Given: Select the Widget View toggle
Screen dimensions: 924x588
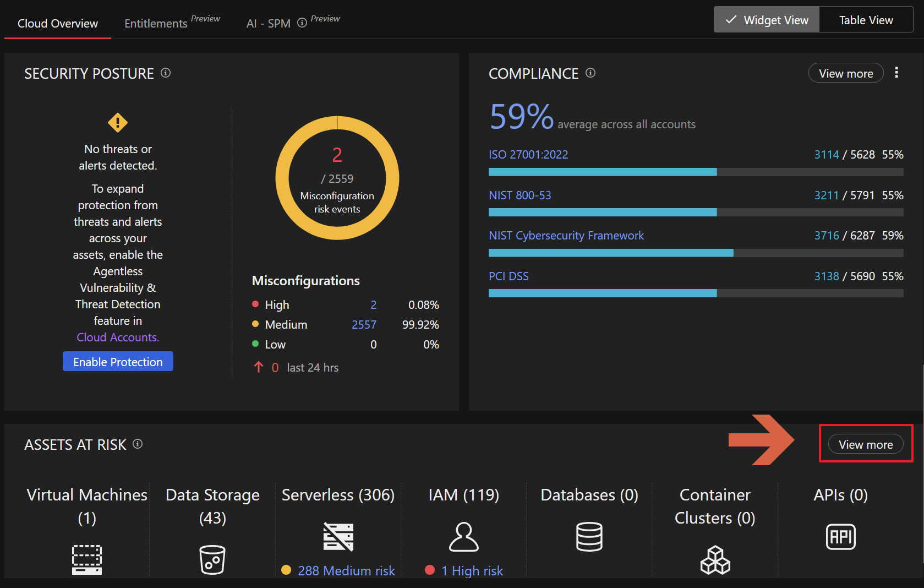Looking at the screenshot, I should pyautogui.click(x=767, y=20).
